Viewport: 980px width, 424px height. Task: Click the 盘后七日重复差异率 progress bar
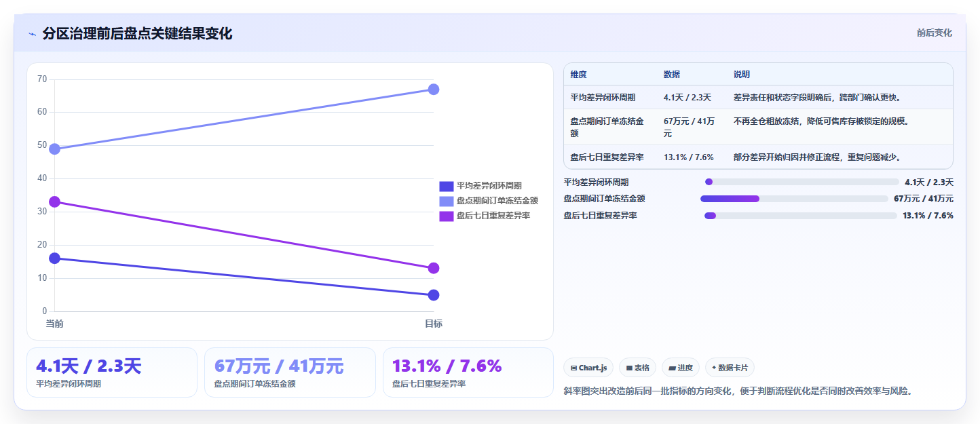[x=801, y=216]
